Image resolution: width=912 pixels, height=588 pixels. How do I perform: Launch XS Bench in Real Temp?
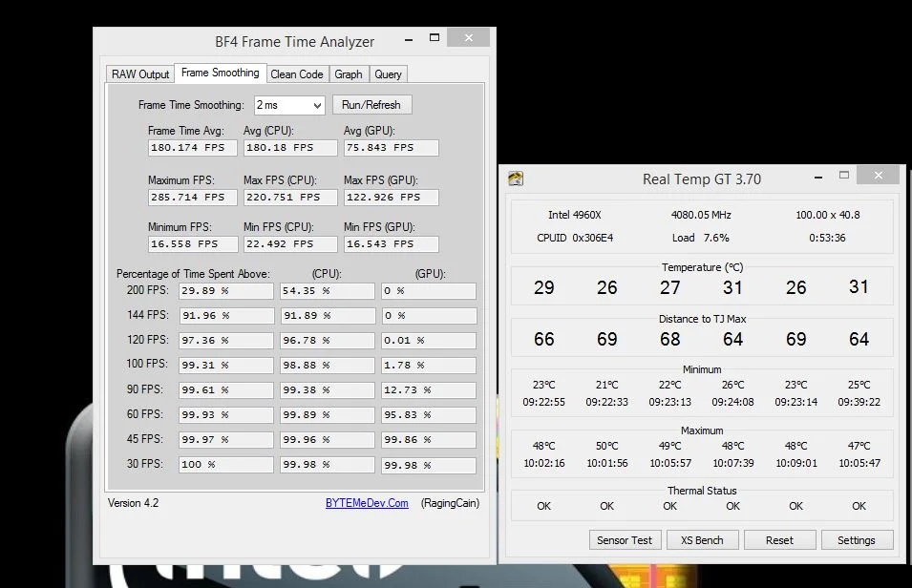[702, 540]
